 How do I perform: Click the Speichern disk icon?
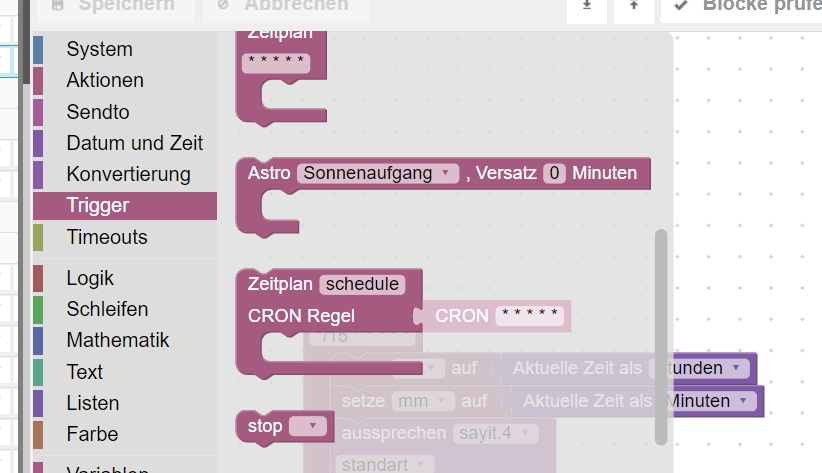(58, 5)
